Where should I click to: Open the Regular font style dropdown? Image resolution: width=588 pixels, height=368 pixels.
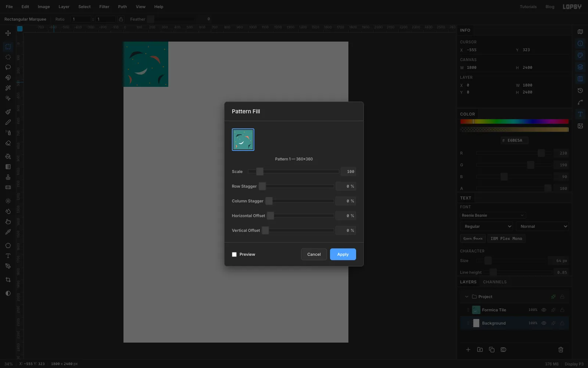486,226
